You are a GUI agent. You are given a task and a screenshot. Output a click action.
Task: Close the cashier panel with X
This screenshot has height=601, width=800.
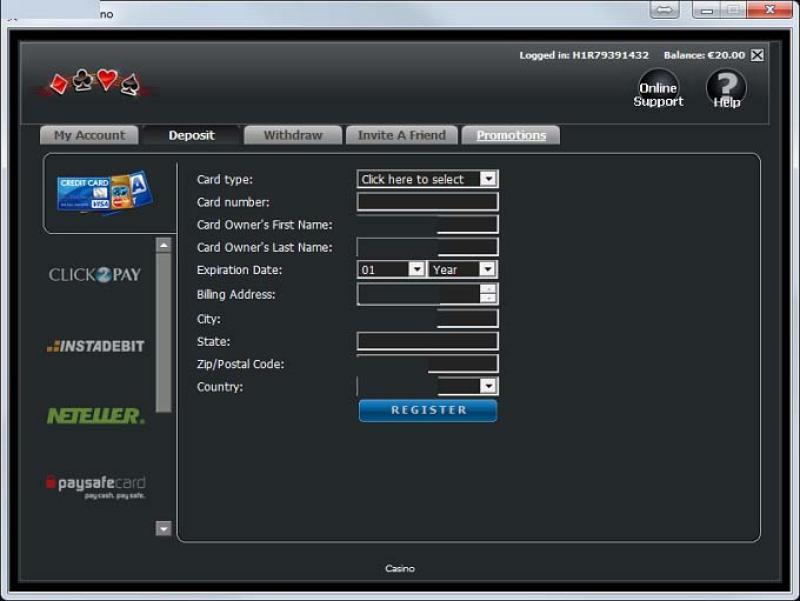pos(757,56)
